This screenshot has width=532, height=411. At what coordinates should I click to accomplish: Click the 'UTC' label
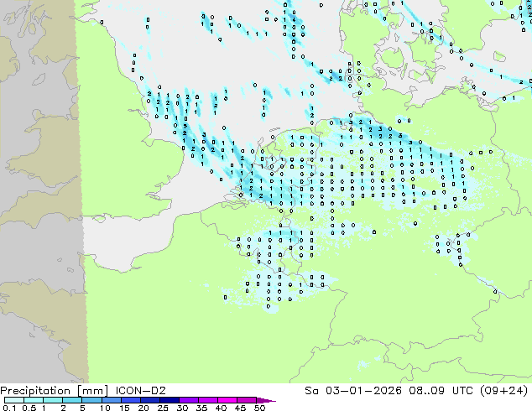click(x=462, y=391)
